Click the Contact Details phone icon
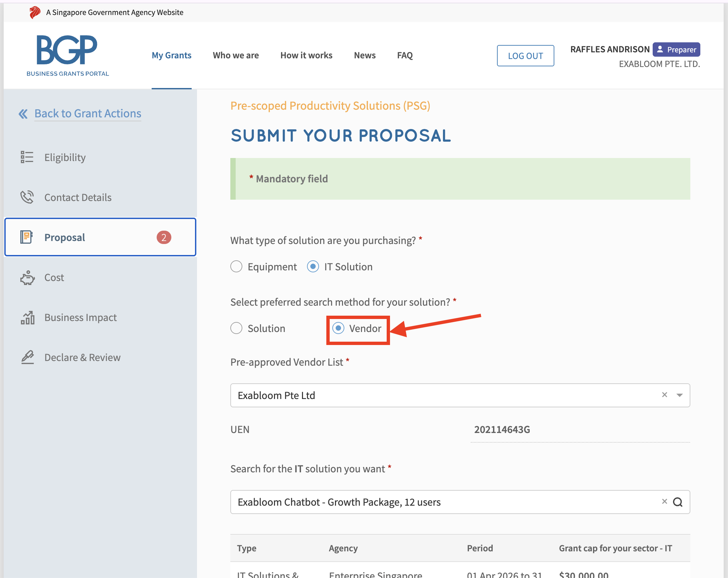This screenshot has width=728, height=578. point(27,197)
